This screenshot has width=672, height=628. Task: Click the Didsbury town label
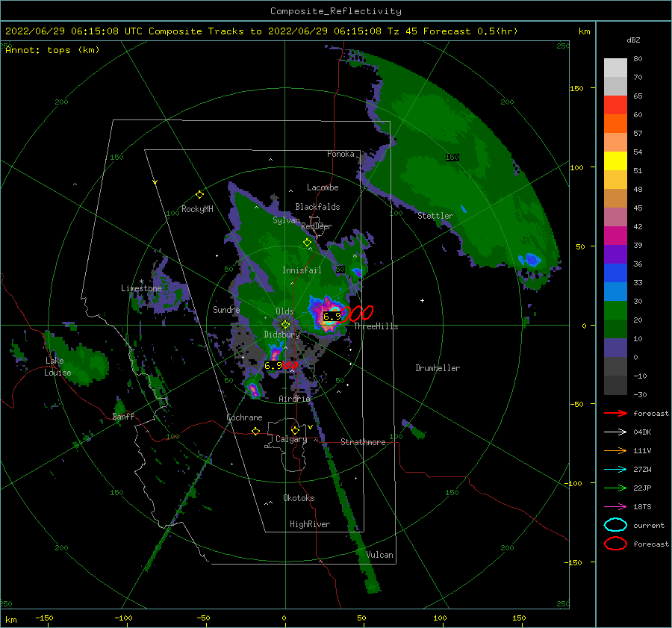(282, 335)
